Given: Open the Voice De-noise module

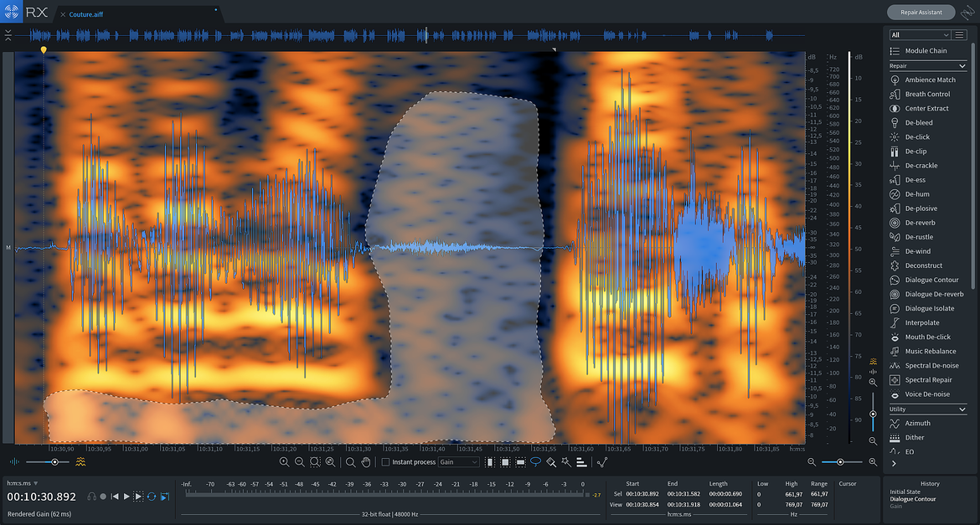Looking at the screenshot, I should coord(928,394).
